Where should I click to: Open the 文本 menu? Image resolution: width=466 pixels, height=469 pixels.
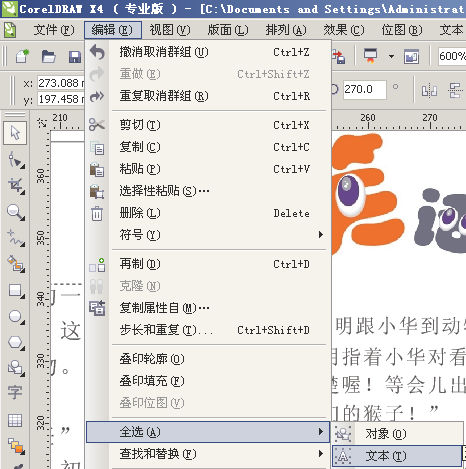click(452, 30)
